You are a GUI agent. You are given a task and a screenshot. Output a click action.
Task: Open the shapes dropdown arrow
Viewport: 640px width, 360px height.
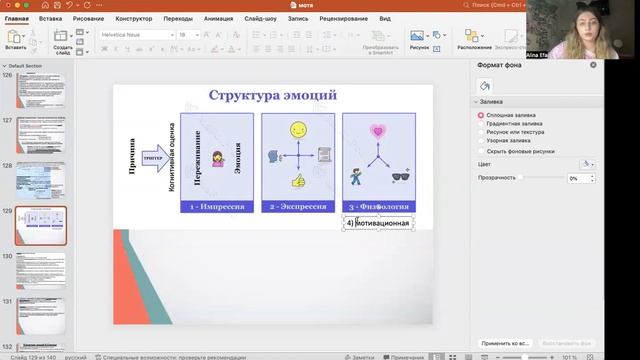point(444,35)
